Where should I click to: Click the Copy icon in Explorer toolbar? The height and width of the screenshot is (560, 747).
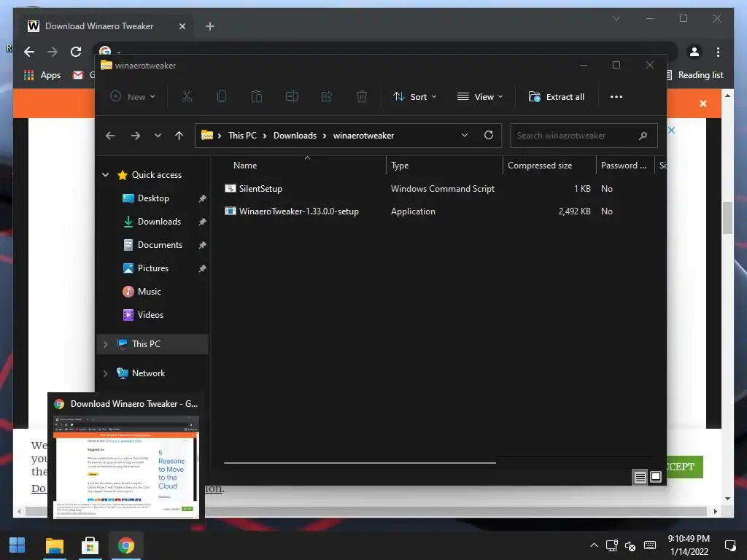point(222,97)
